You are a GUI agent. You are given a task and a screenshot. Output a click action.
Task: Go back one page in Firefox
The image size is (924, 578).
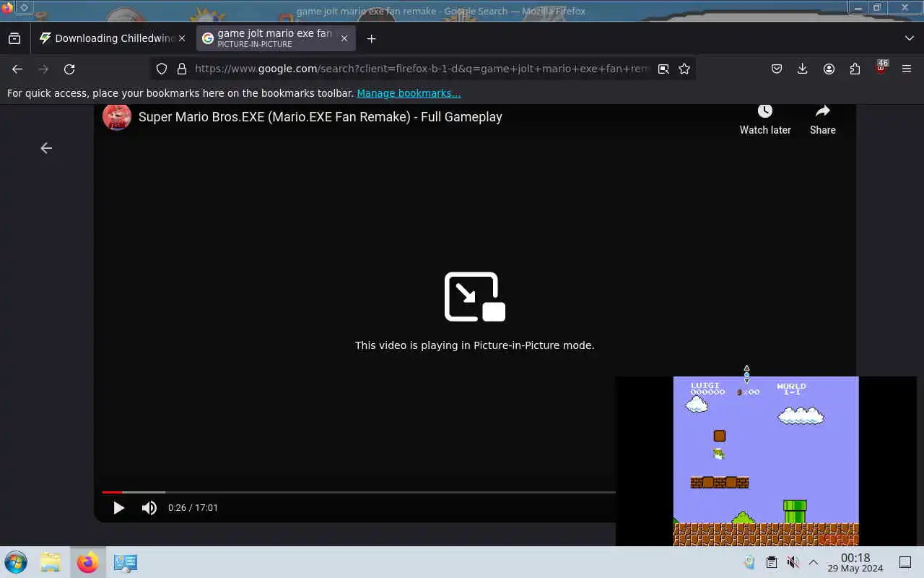point(17,69)
